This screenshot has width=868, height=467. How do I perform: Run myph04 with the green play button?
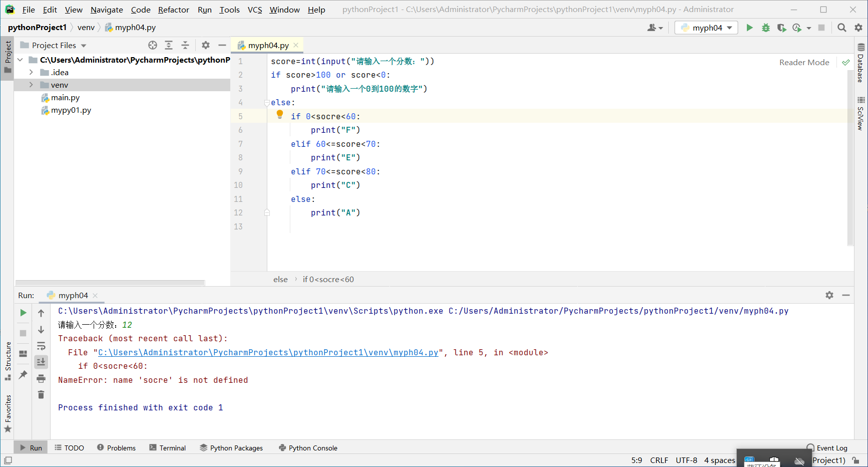(x=749, y=28)
